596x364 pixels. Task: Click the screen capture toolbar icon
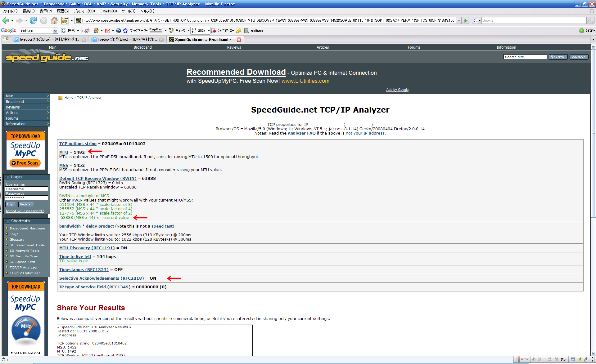click(x=65, y=20)
